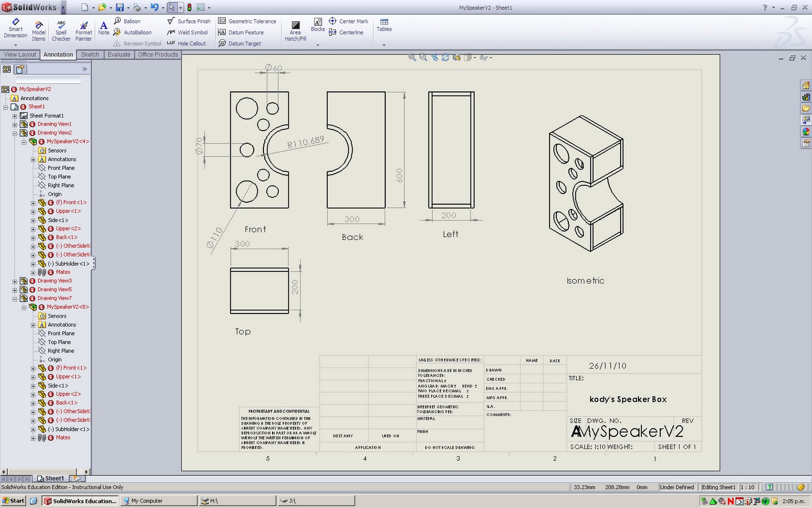Insert a Center Mark
The image size is (812, 508).
pyautogui.click(x=349, y=21)
